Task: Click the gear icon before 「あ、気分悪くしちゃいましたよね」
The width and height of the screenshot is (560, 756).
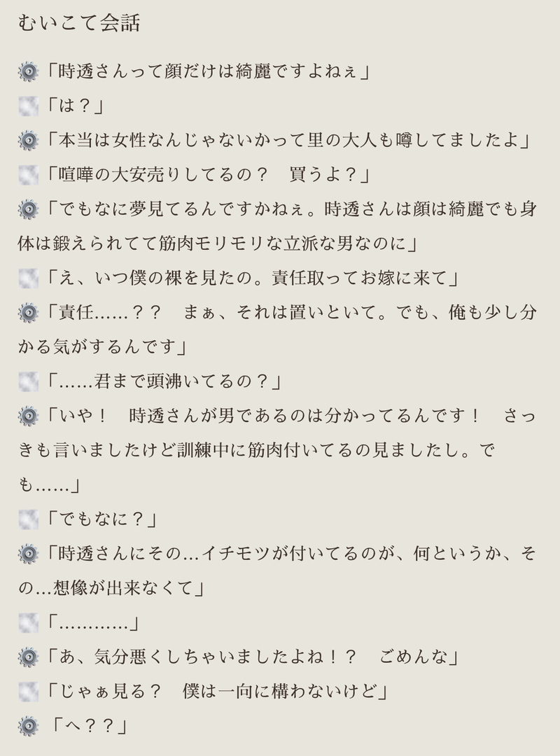Action: pos(28,657)
